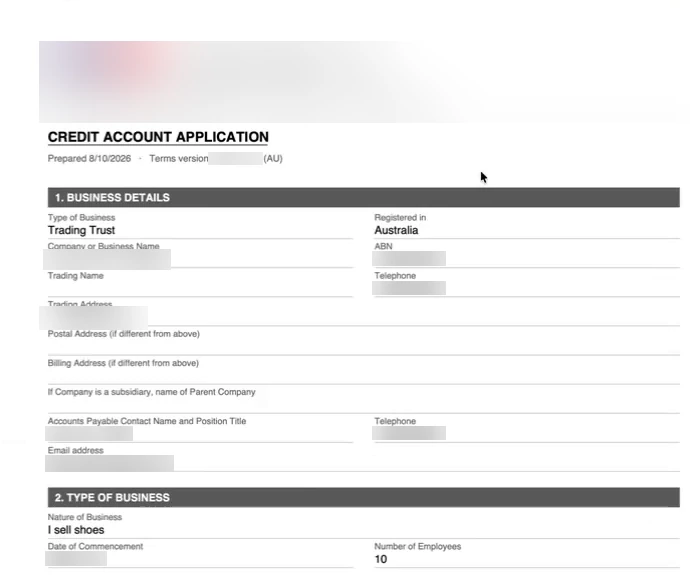Click the '2. TYPE OF BUSINESS' section header
Screen dimensions: 690x575
pos(363,498)
